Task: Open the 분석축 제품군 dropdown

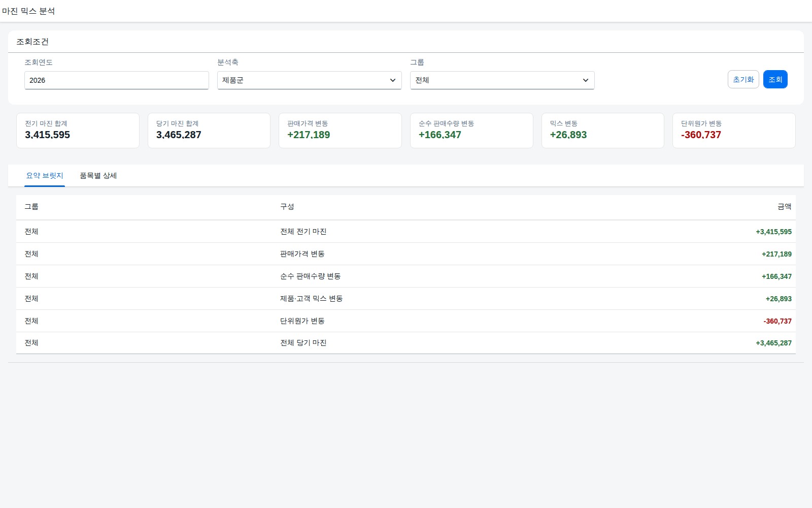Action: tap(309, 80)
